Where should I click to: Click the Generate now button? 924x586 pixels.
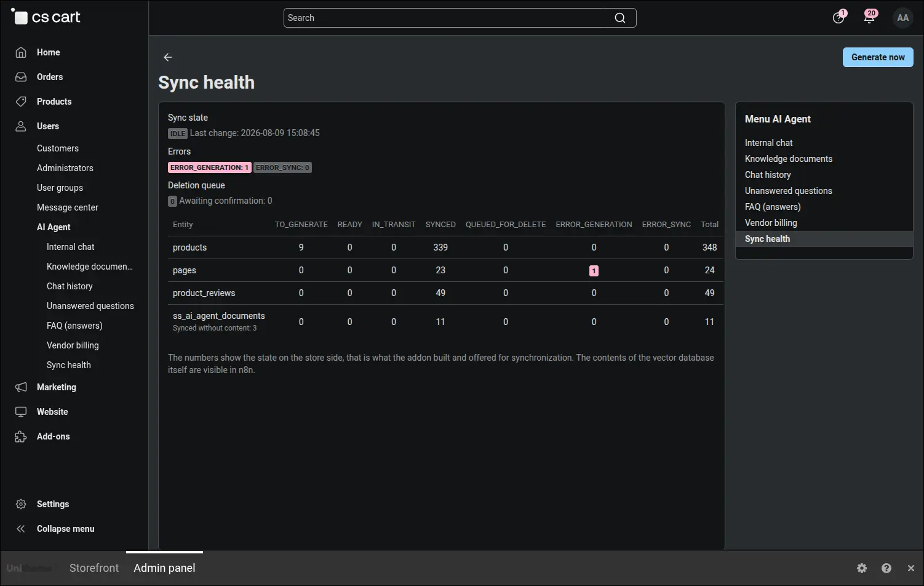pos(878,57)
